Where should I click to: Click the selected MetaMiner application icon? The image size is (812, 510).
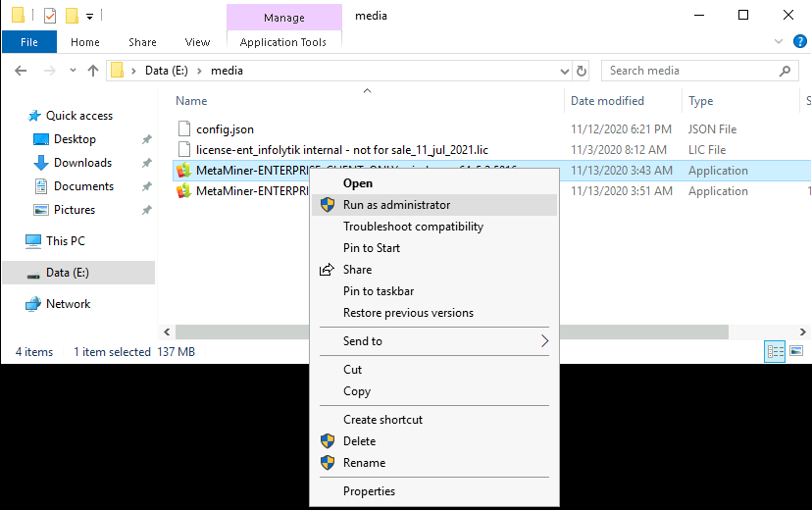pyautogui.click(x=183, y=171)
